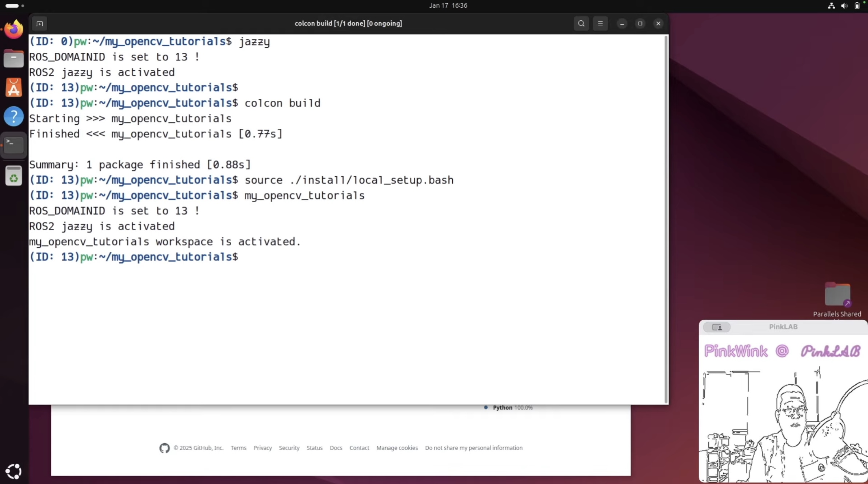Open a new terminal tab
868x484 pixels.
coord(40,24)
